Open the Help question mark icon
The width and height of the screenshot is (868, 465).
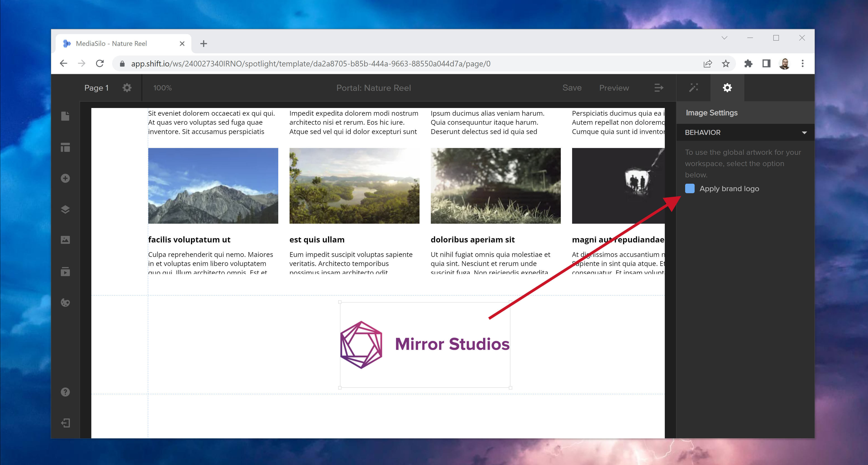click(x=65, y=392)
